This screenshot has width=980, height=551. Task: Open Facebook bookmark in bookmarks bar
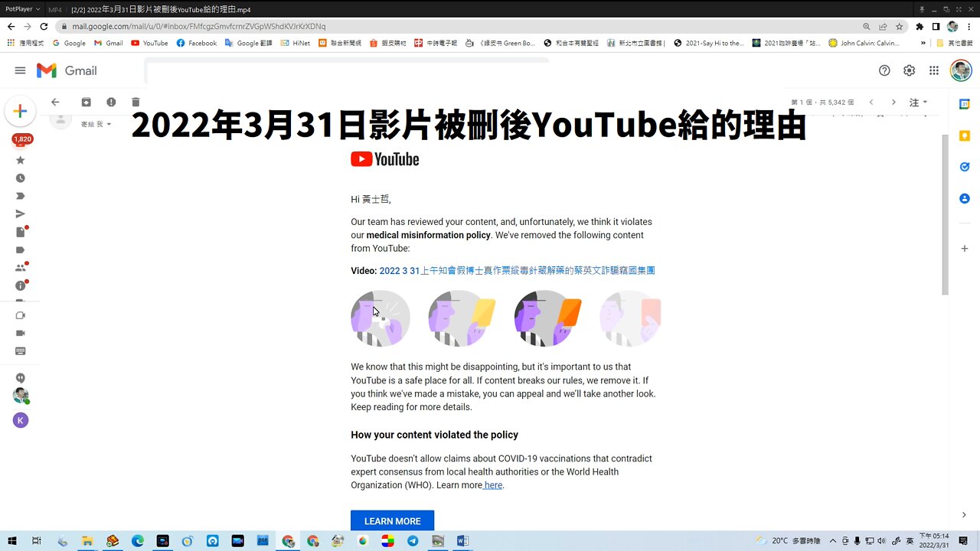pos(197,43)
